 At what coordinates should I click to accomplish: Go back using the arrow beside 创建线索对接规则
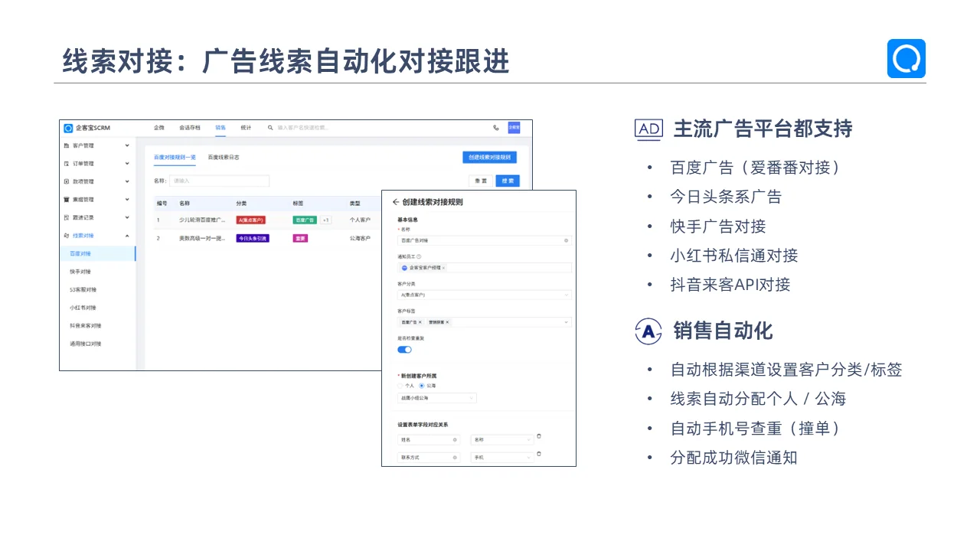[395, 202]
